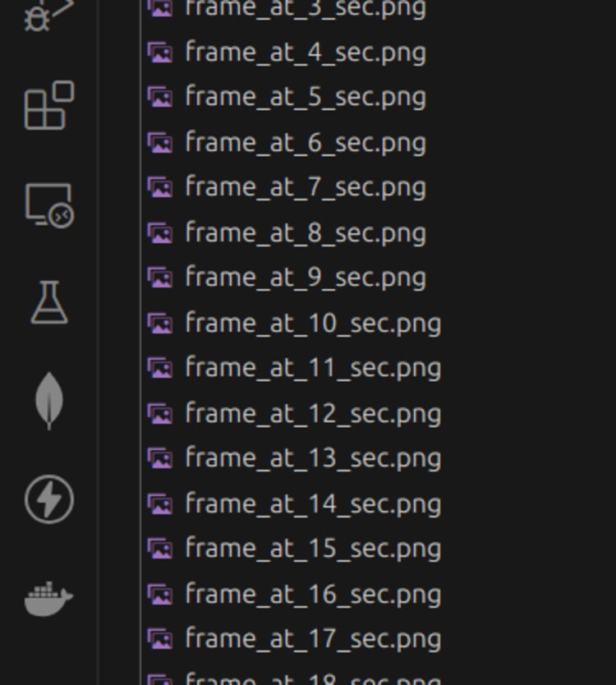Click image icon beside frame_at_10_sec.png

coord(160,324)
